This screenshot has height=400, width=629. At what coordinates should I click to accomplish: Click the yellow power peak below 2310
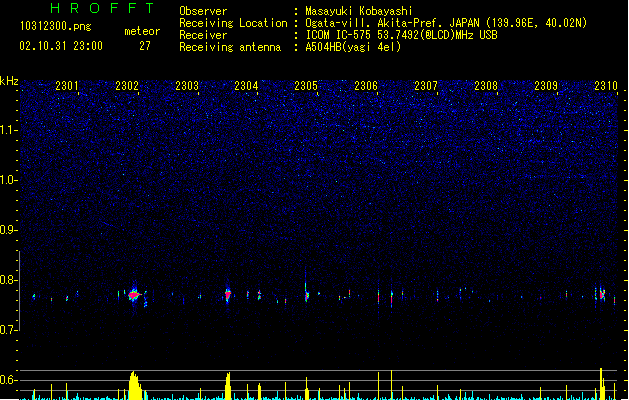602,384
